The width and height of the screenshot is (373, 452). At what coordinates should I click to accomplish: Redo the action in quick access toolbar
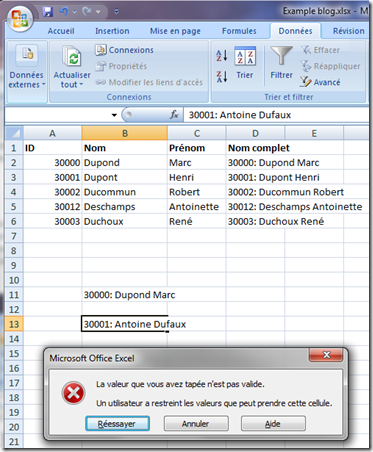pos(86,12)
